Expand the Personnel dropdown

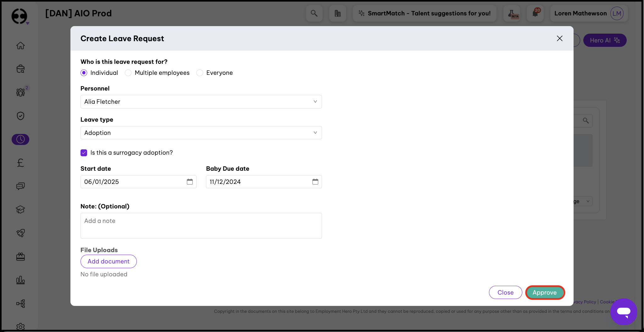(201, 102)
